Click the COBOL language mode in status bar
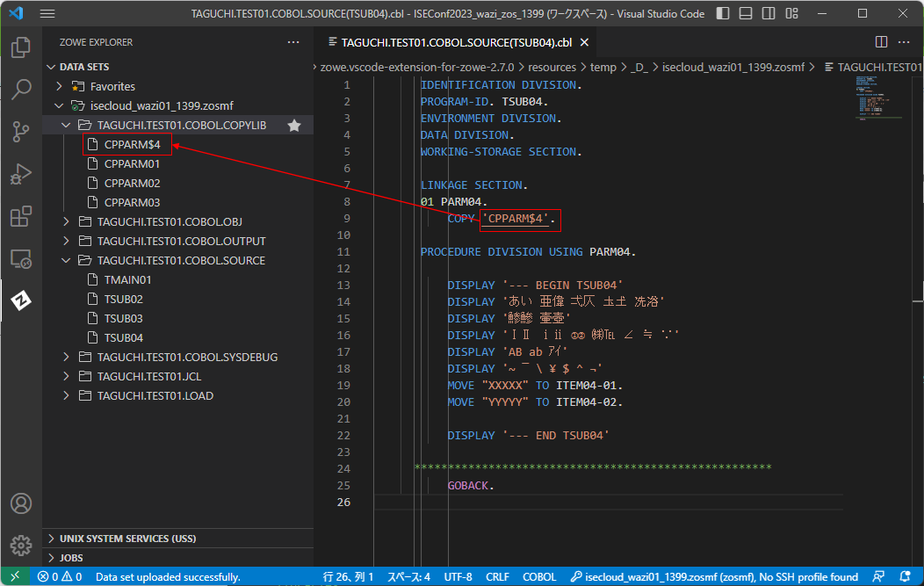Viewport: 924px width, 586px height. coord(539,577)
